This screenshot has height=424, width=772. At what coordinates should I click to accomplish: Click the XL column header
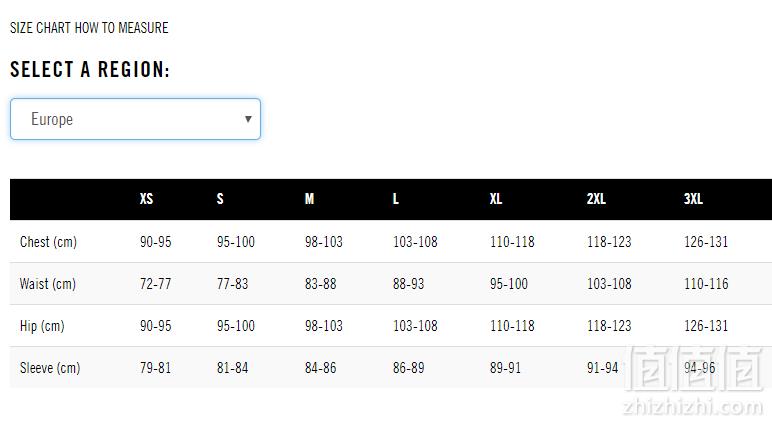point(496,199)
